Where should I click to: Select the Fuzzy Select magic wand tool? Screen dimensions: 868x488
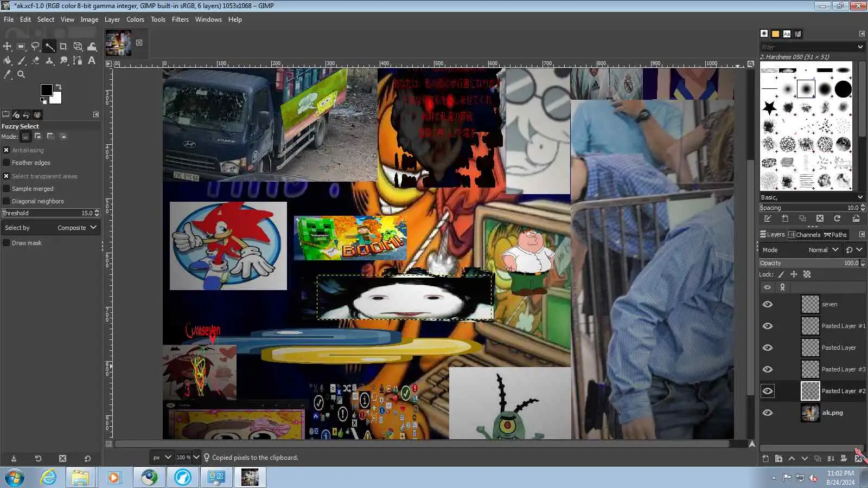tap(49, 47)
